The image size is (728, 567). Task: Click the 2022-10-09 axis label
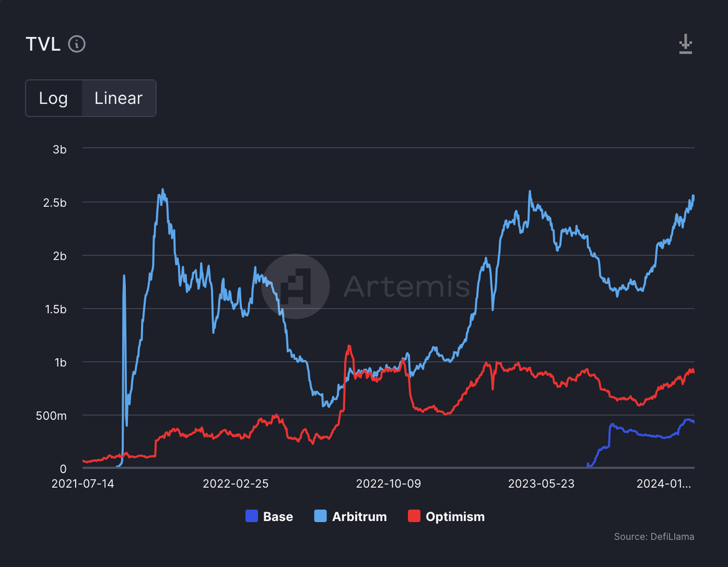tap(388, 483)
